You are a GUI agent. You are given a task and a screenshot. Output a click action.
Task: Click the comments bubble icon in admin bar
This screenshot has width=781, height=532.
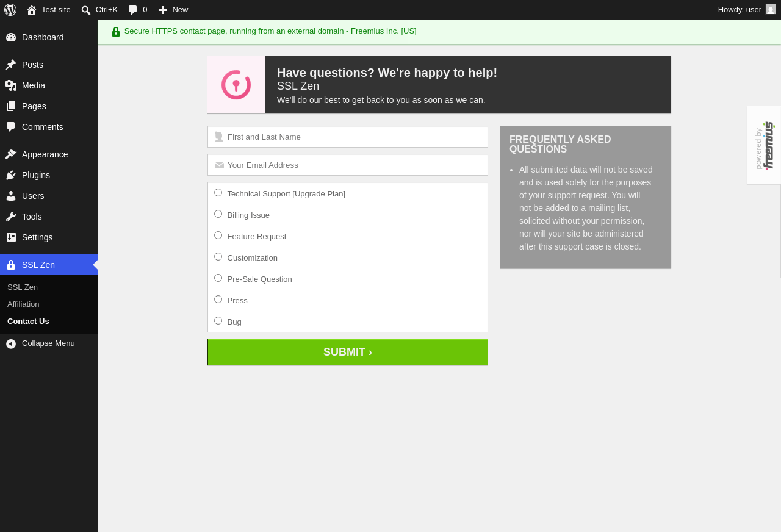[x=133, y=10]
